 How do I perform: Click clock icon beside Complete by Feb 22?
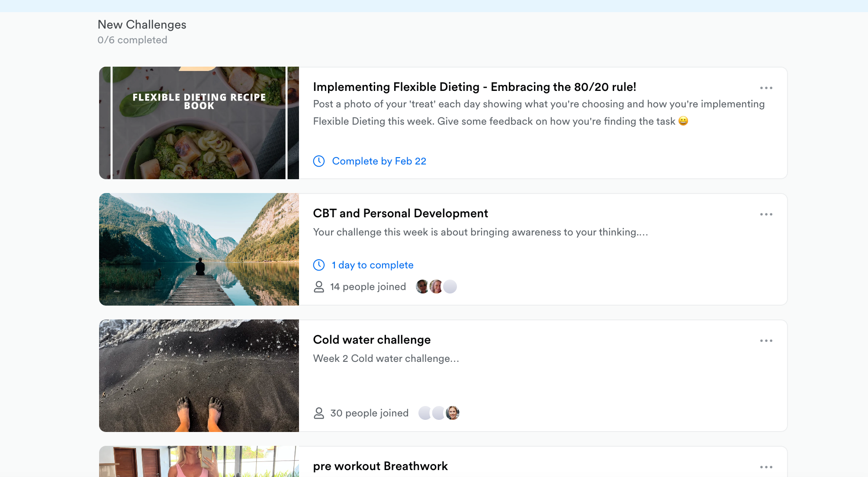click(319, 161)
